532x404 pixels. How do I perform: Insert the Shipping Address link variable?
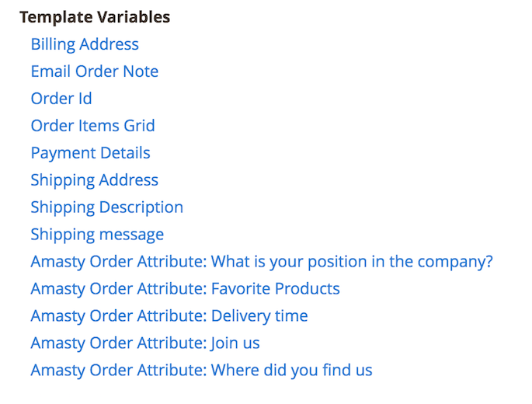tap(94, 180)
